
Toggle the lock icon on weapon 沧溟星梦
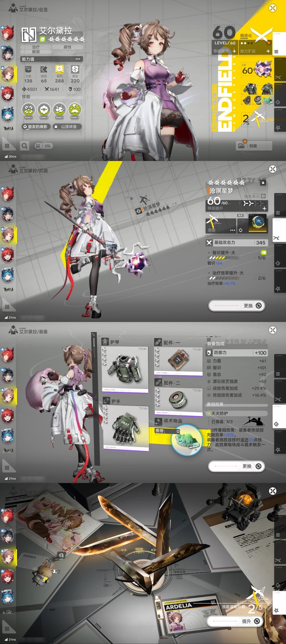click(x=263, y=183)
